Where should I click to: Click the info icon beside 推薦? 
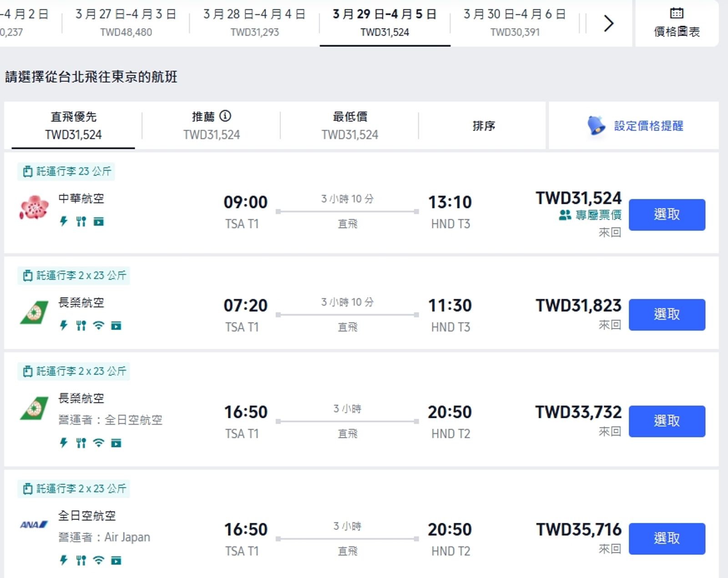(225, 116)
